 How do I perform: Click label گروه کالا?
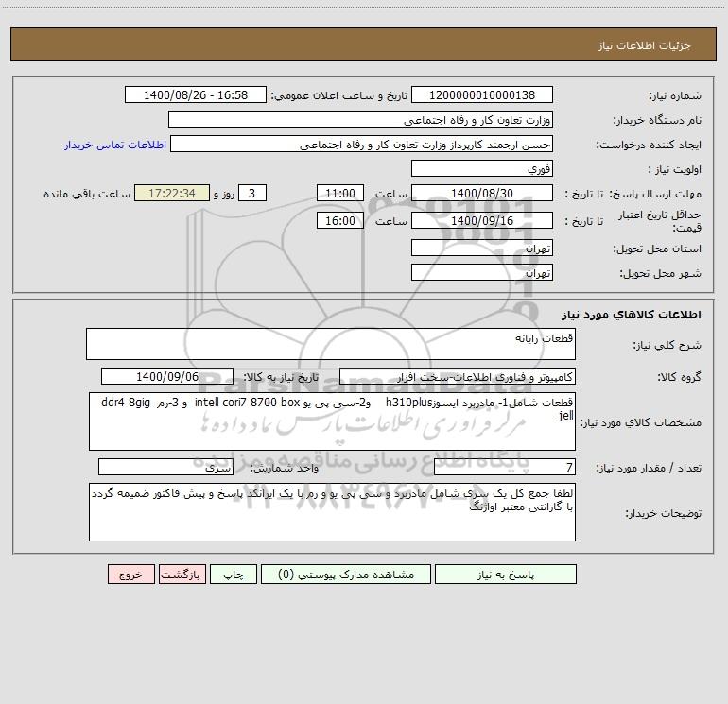[x=679, y=377]
